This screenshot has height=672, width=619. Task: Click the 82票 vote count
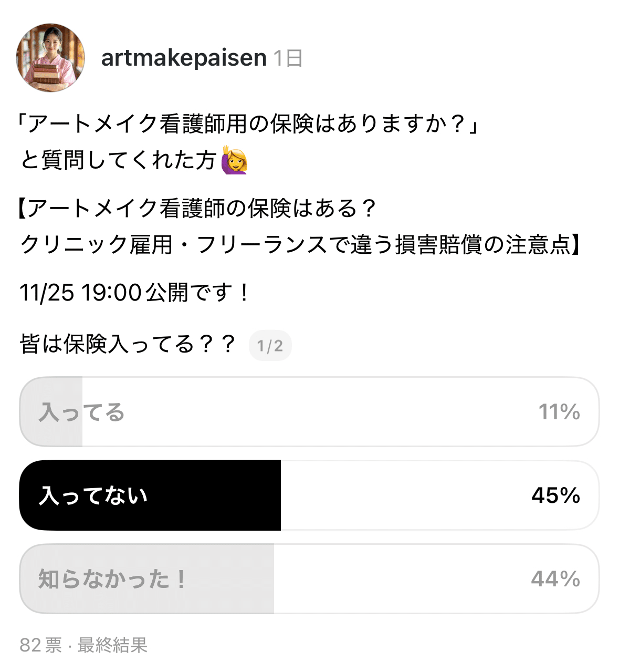tap(41, 645)
